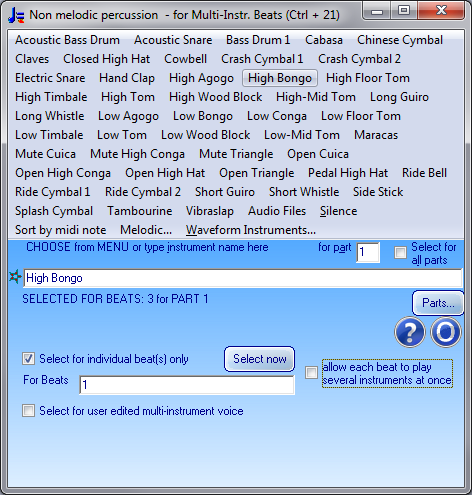Tick Select for user edited multi-instrument voice

28,410
